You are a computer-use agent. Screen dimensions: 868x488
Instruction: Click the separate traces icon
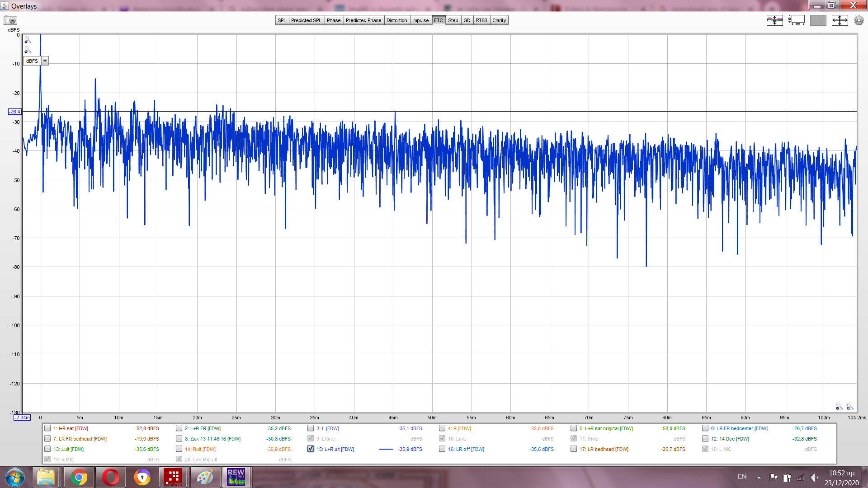pyautogui.click(x=774, y=20)
